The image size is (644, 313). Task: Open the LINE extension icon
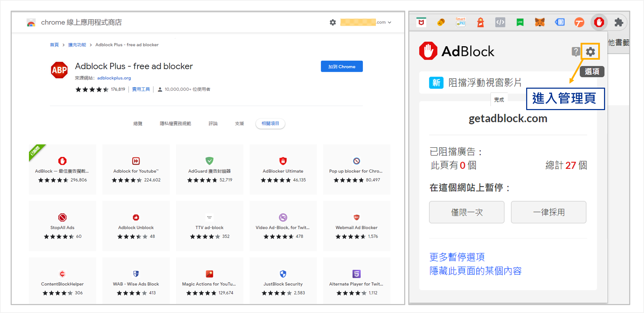coord(520,22)
